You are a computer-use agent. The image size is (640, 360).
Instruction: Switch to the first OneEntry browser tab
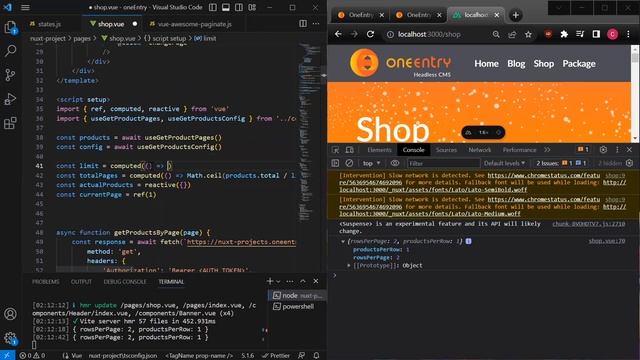click(x=360, y=15)
